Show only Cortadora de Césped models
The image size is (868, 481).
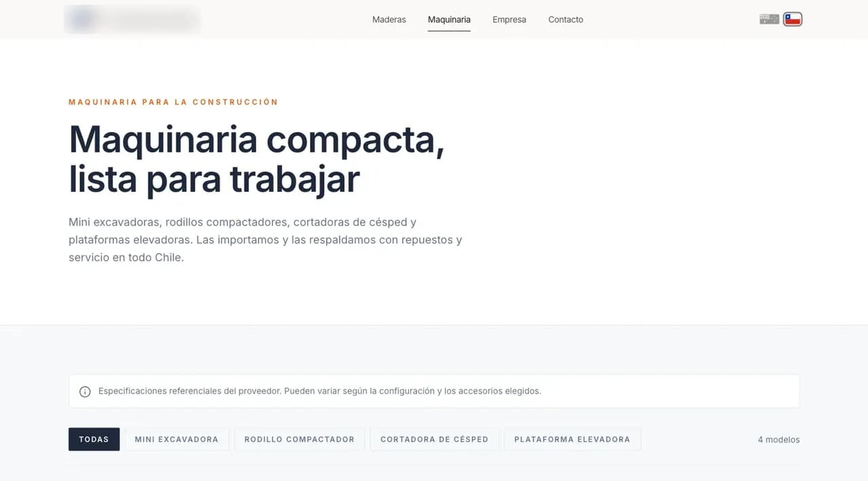(434, 439)
